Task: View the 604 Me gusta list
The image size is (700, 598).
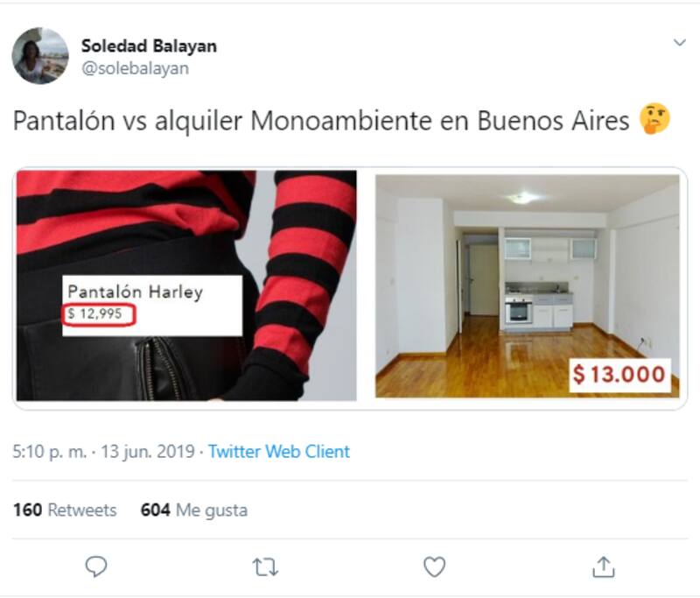Action: 193,510
